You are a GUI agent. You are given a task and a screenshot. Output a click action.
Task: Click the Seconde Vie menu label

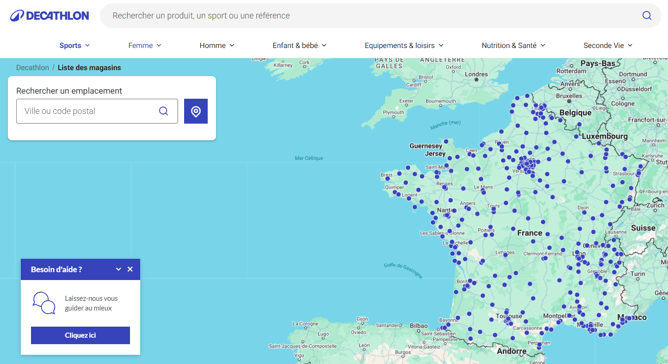coord(603,45)
